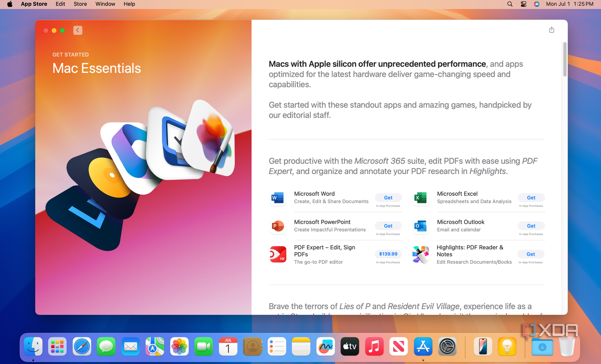
Task: Click the Share icon above the story
Action: click(551, 29)
